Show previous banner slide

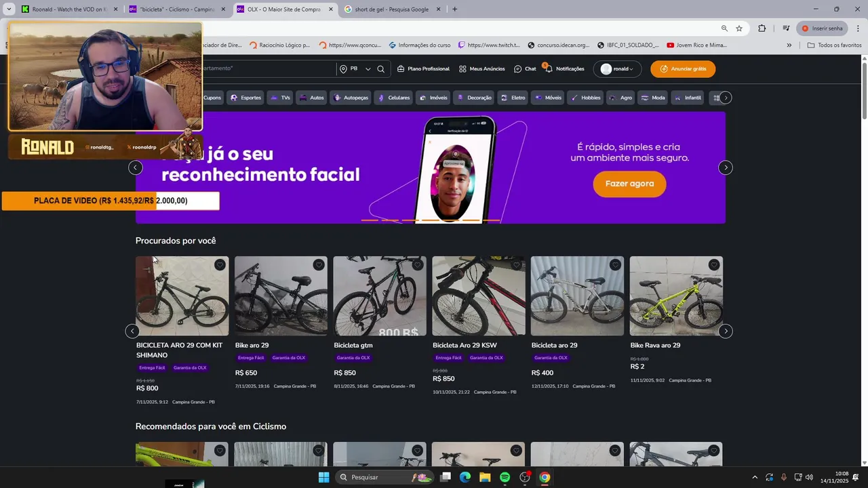coord(136,167)
